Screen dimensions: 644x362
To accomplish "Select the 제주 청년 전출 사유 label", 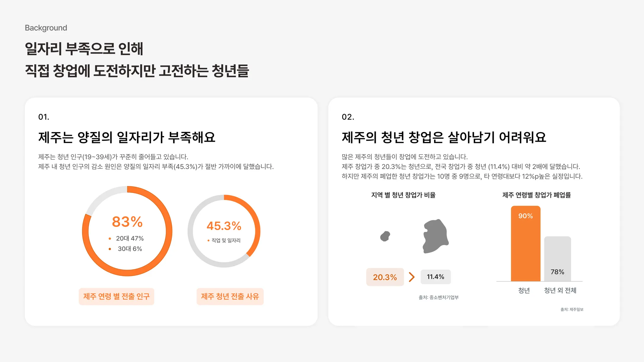I will 230,296.
